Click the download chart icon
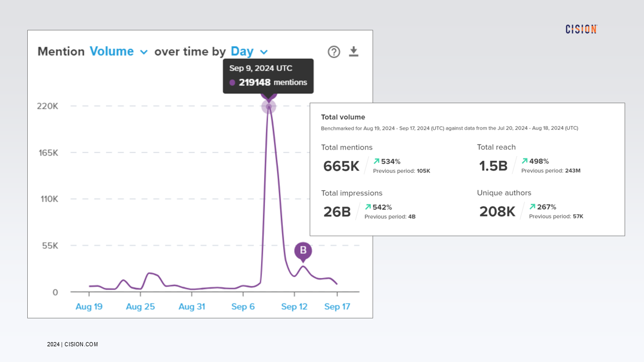 coord(354,51)
